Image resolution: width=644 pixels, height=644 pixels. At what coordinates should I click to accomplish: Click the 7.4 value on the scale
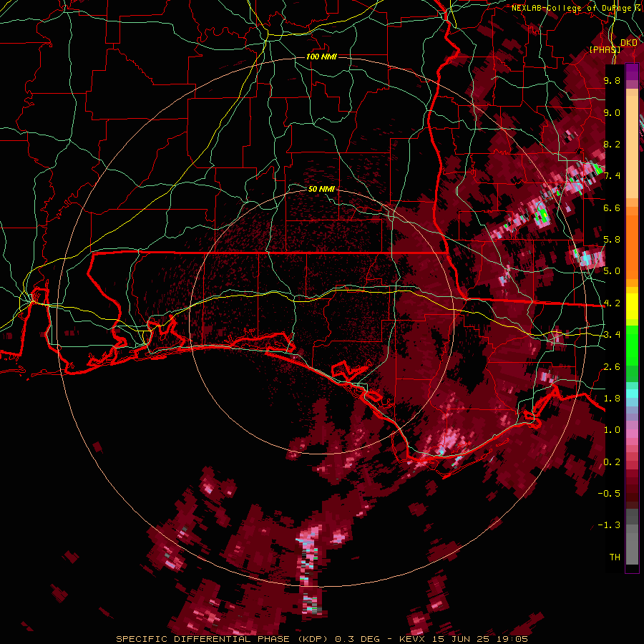tap(612, 176)
